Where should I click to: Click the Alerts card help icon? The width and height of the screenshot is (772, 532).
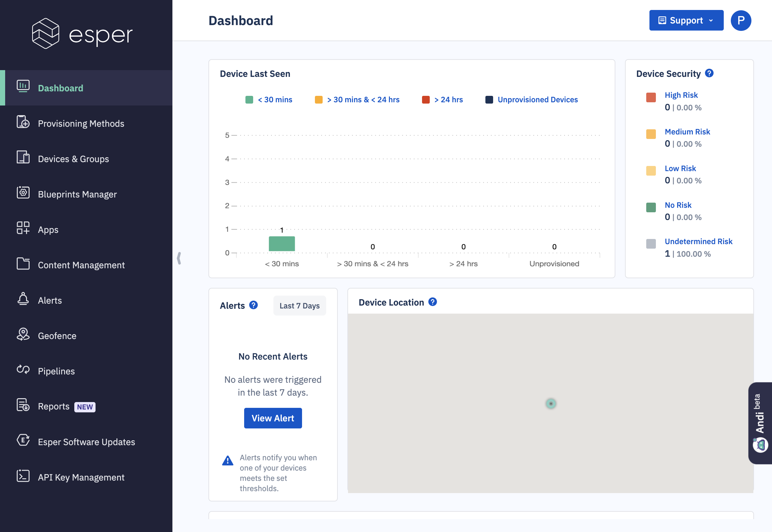(253, 305)
